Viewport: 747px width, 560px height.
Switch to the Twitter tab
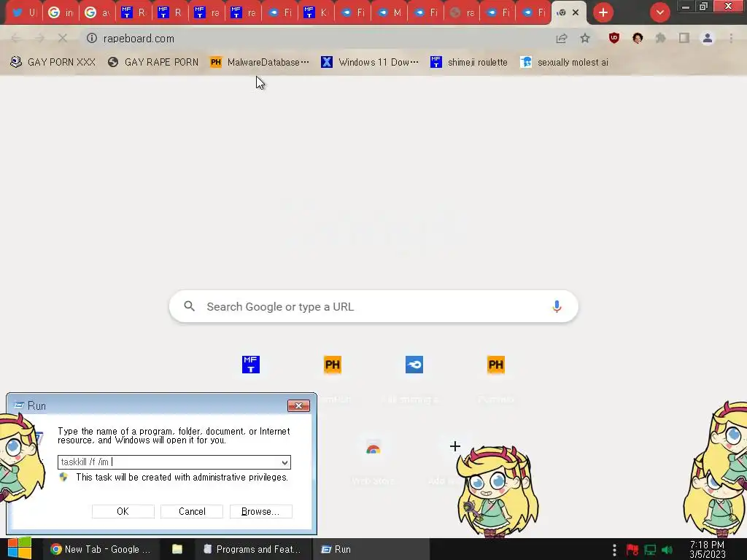click(x=24, y=12)
